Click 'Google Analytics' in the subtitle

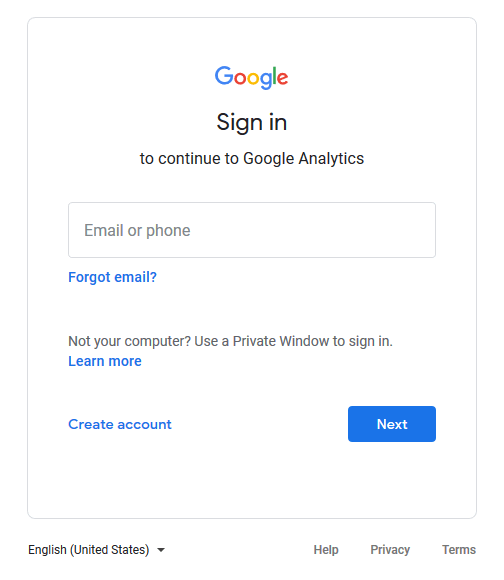(303, 159)
